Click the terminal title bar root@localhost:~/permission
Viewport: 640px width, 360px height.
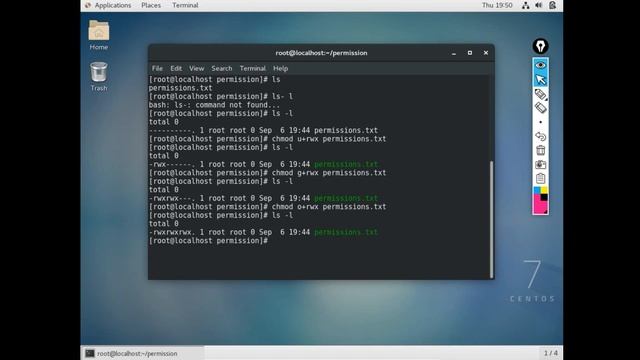click(321, 53)
